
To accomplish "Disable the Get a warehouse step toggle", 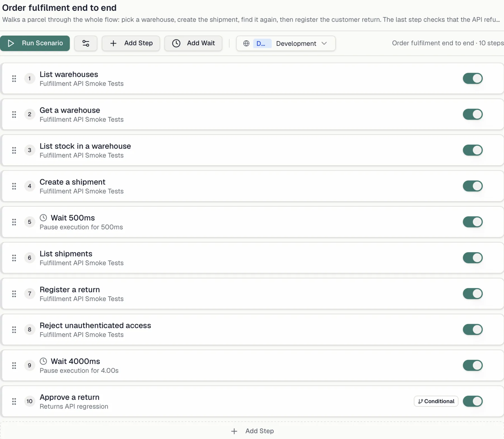I will pyautogui.click(x=473, y=114).
